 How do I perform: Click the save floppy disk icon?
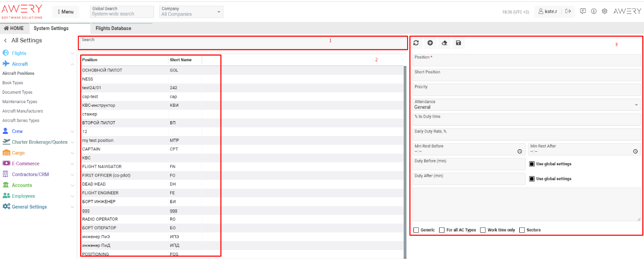click(x=458, y=43)
